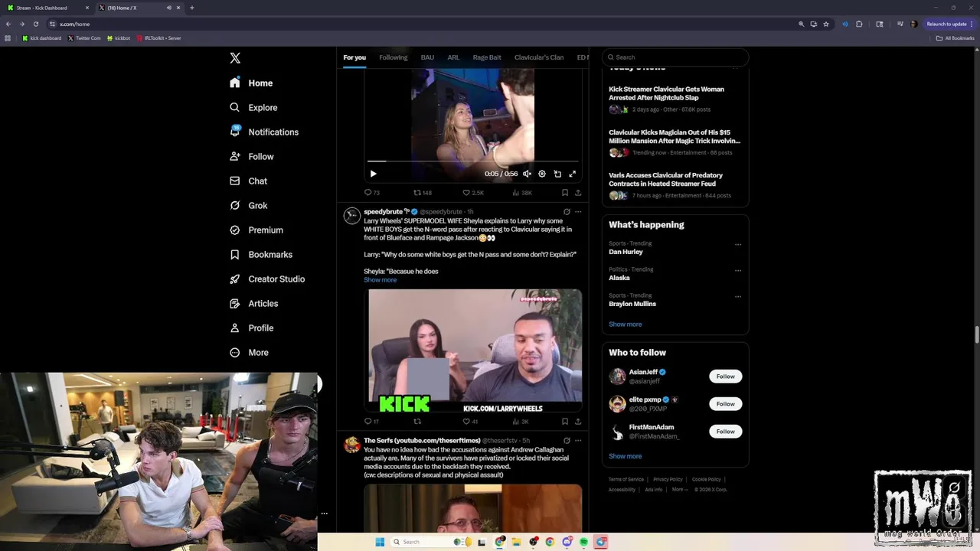Switch to the Rage Bait tab
The image size is (980, 551).
(x=487, y=57)
